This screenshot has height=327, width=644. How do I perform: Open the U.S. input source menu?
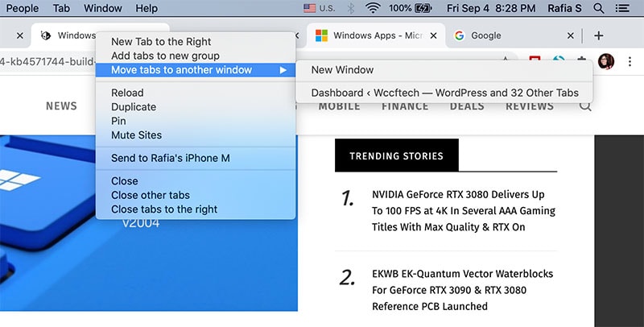click(320, 8)
